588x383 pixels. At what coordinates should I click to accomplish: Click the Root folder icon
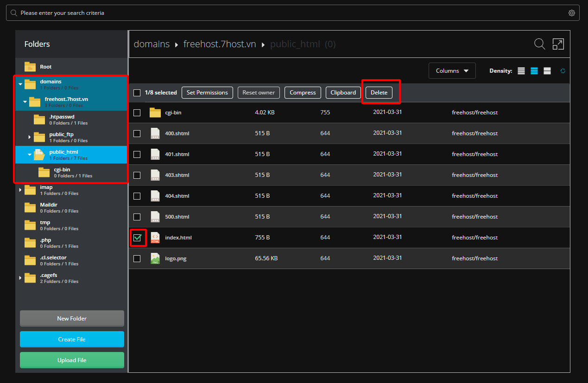30,67
